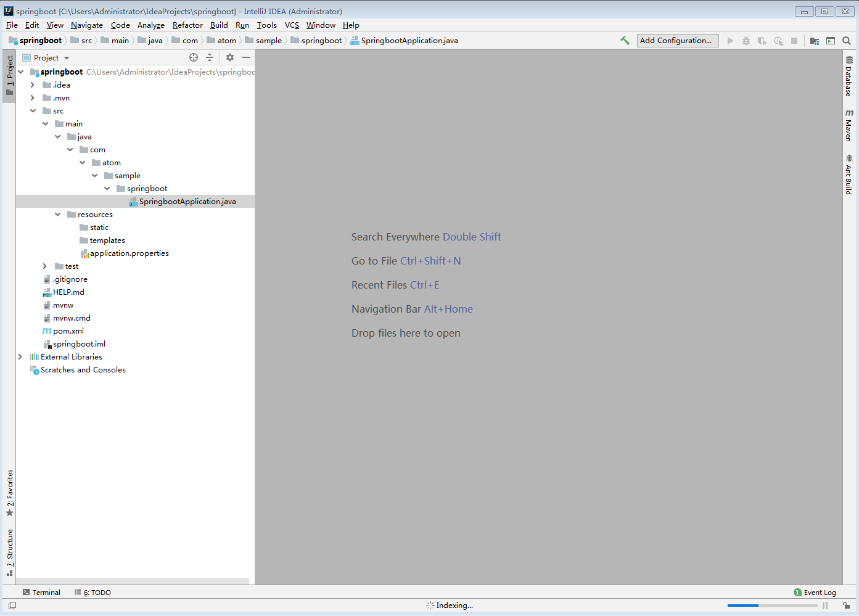Open the Event Log

point(815,593)
